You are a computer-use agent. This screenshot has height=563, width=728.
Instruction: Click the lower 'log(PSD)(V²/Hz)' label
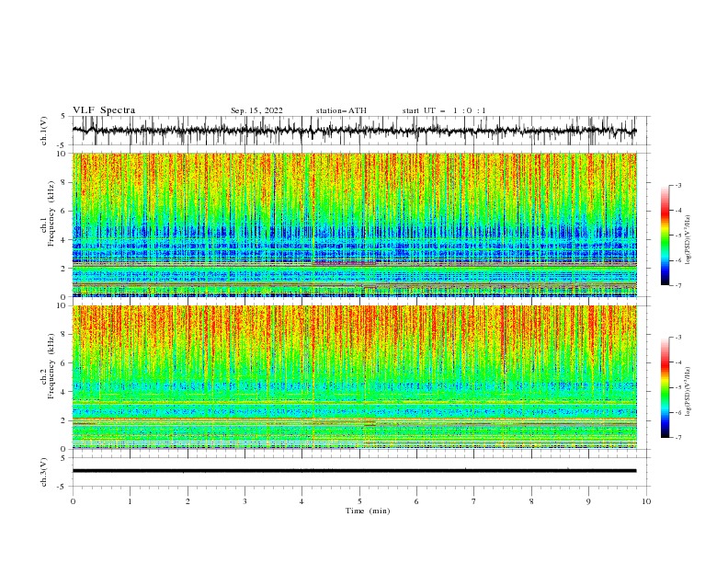click(688, 391)
